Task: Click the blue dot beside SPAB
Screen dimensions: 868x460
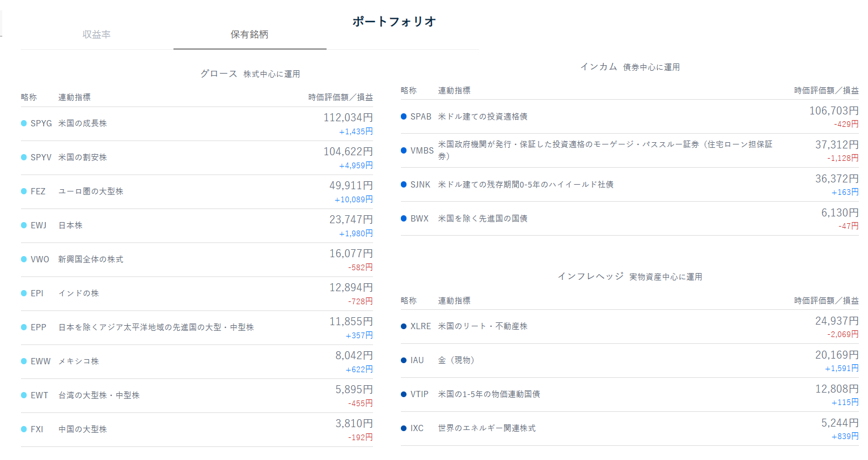Action: tap(404, 116)
